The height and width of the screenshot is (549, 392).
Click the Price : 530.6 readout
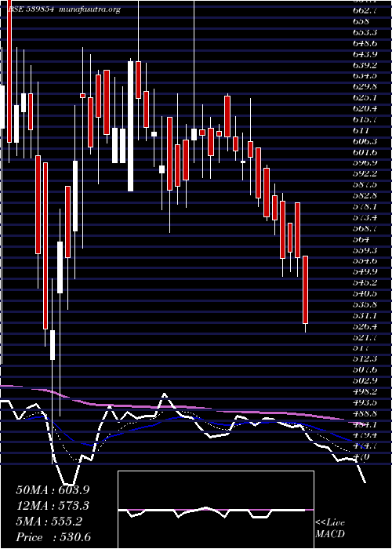click(54, 538)
